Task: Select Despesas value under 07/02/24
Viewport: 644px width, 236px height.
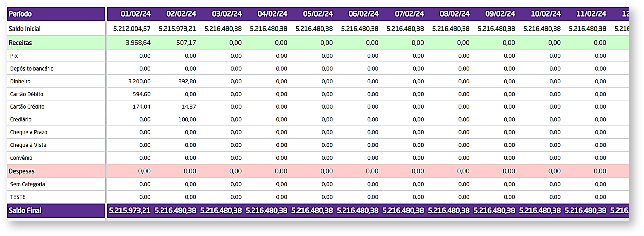Action: click(x=418, y=171)
